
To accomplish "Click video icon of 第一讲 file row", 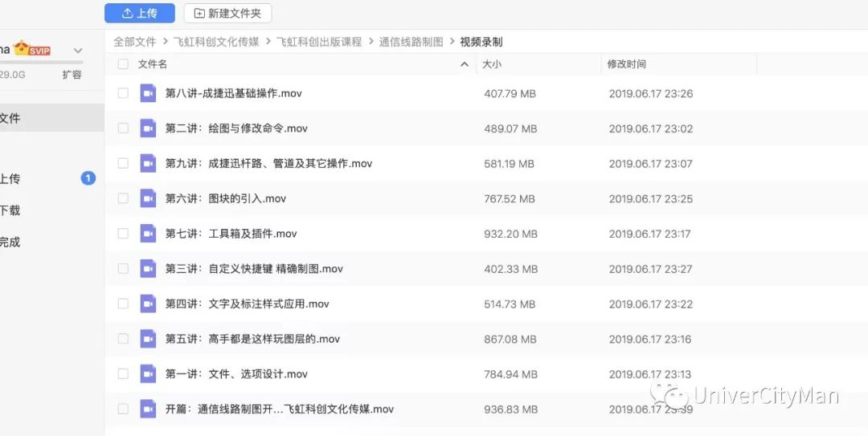I will click(148, 373).
